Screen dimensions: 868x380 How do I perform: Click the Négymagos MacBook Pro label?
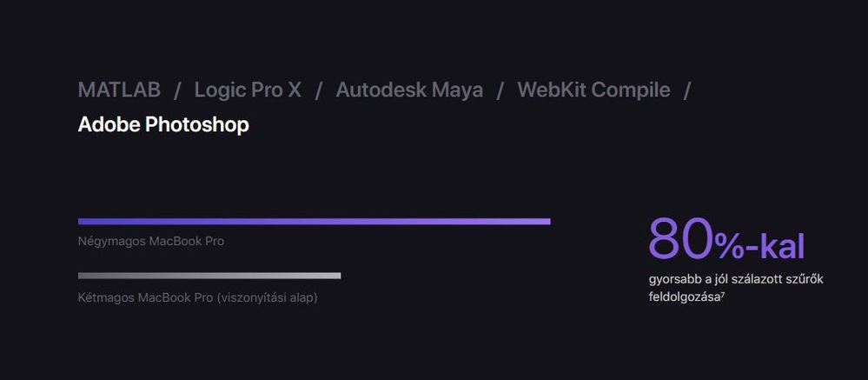click(151, 242)
